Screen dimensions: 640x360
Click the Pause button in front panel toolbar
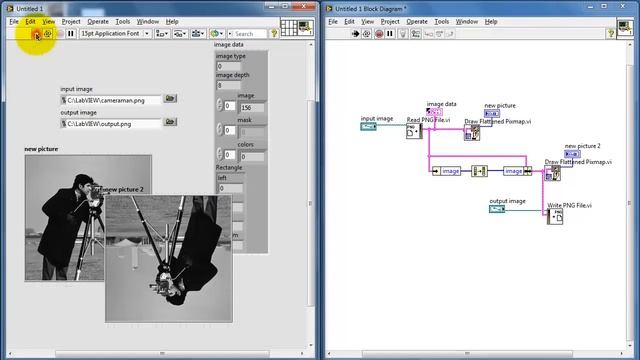tap(71, 34)
